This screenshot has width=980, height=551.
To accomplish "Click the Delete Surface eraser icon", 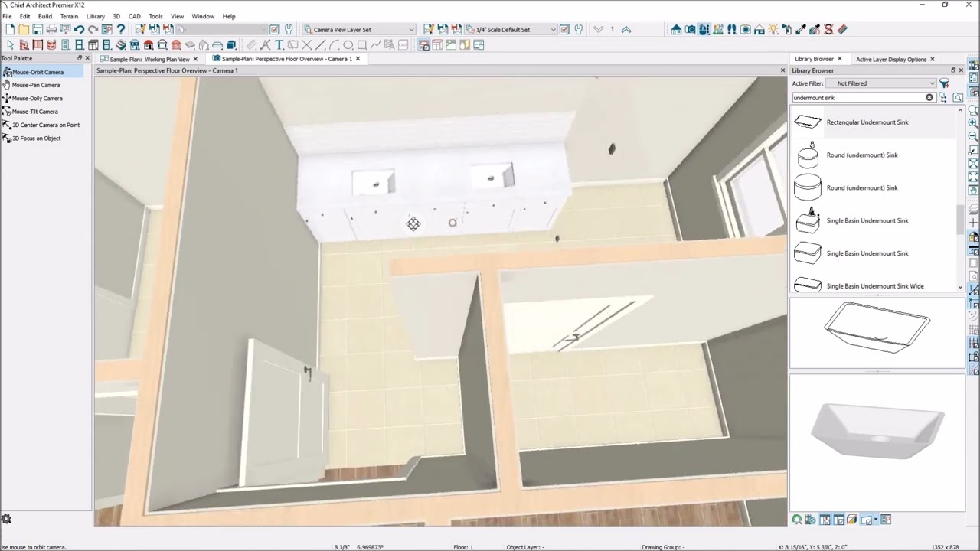I will tap(842, 30).
